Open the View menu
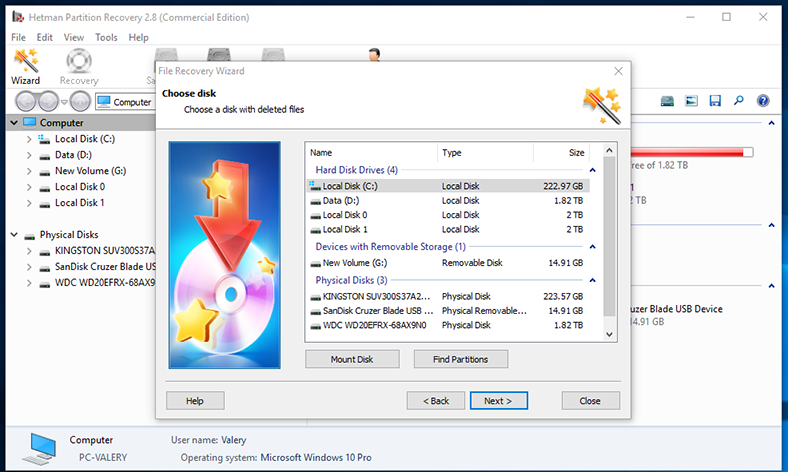 pos(73,37)
